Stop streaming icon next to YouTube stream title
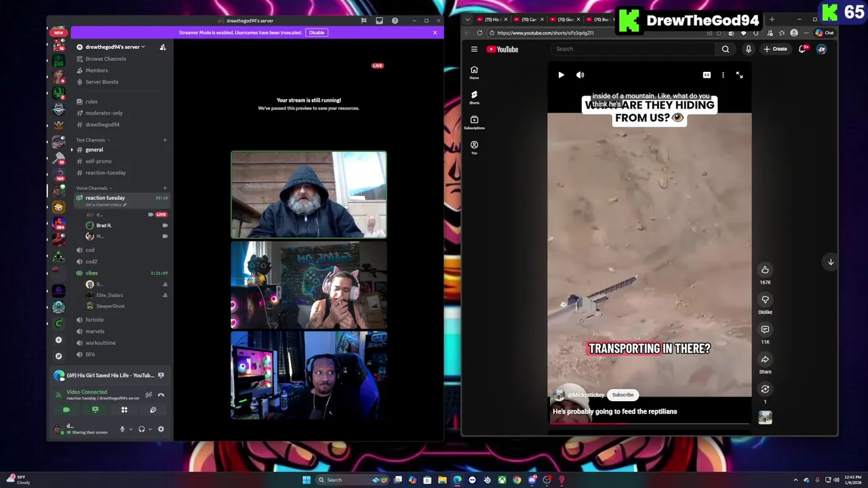Screen dimensions: 868x488 (161, 375)
